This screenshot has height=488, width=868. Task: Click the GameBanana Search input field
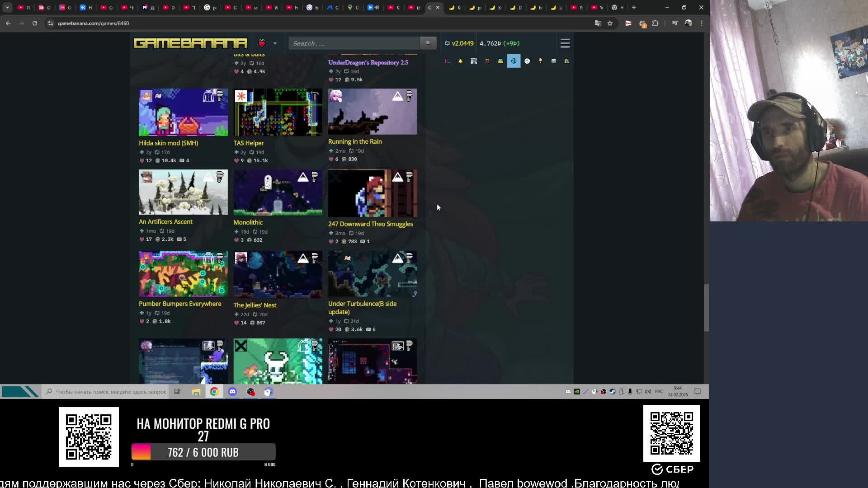click(x=354, y=43)
